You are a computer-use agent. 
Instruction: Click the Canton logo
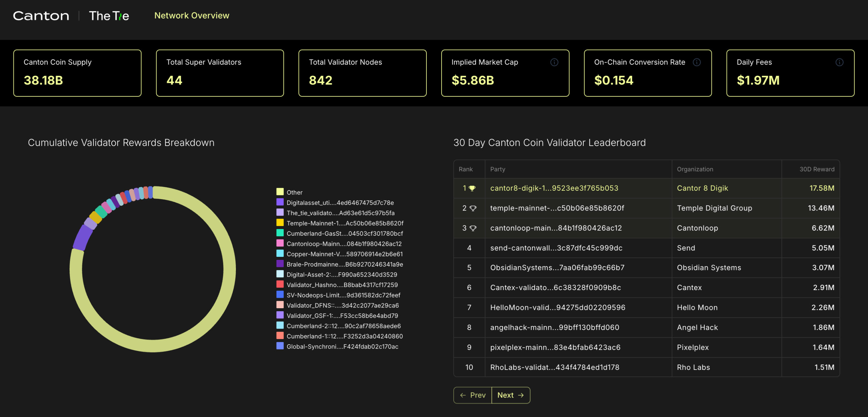(41, 16)
